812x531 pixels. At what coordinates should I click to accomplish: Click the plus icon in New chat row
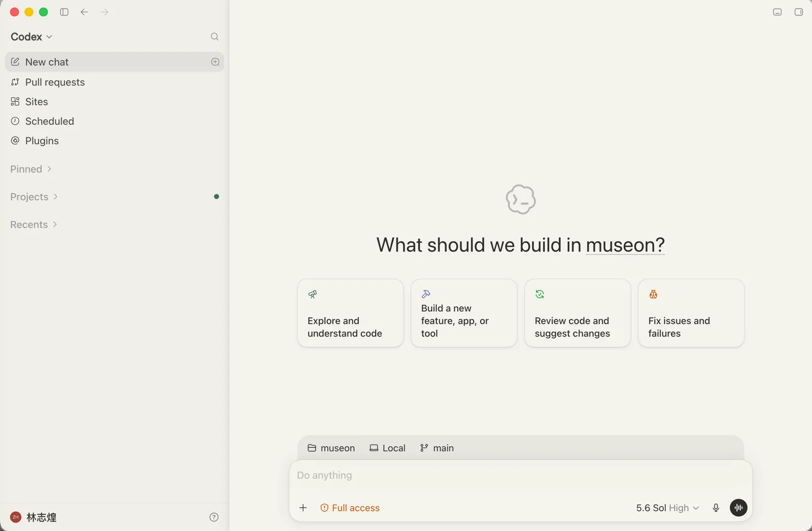(x=215, y=62)
